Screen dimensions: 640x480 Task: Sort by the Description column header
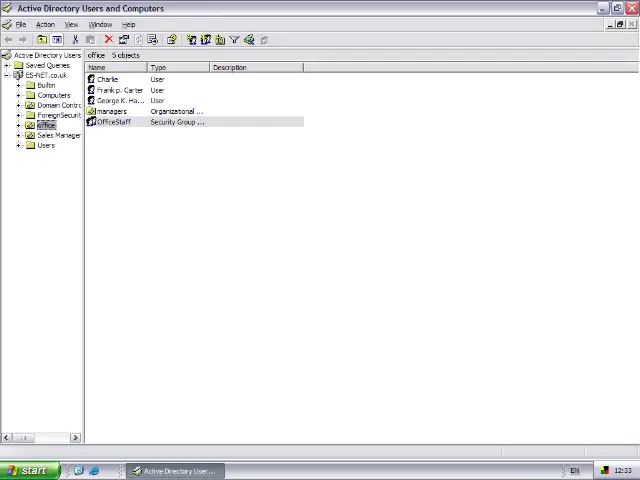[x=257, y=67]
